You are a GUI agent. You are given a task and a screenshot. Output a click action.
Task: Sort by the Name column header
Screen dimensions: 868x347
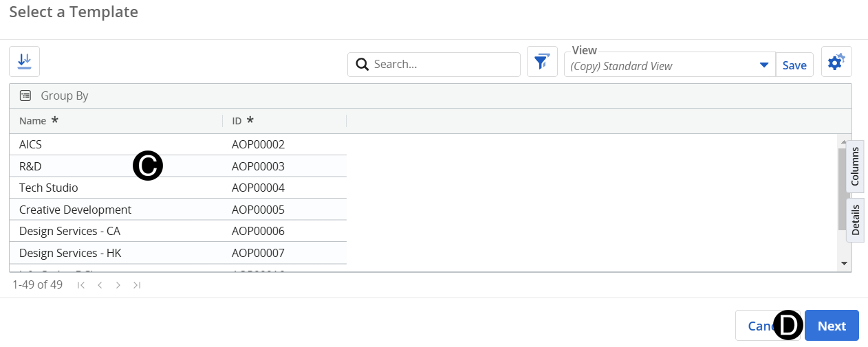tap(33, 121)
